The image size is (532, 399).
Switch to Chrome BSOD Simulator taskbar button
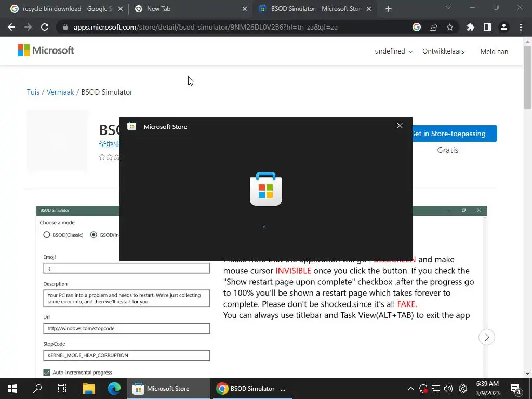(252, 389)
